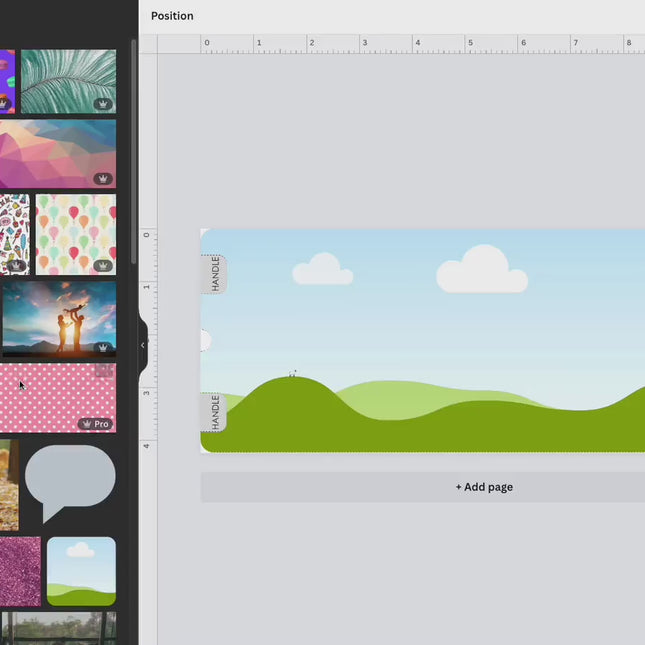Click the + Add page button
The height and width of the screenshot is (645, 645).
click(x=484, y=487)
